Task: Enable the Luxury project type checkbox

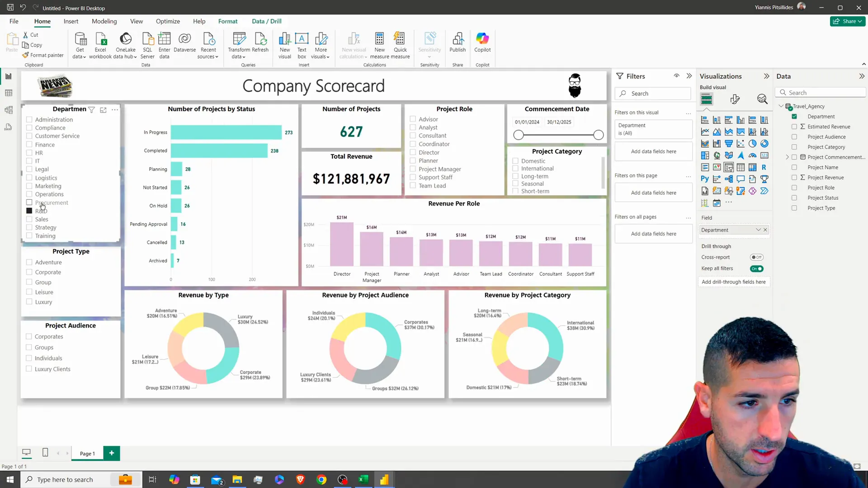Action: click(29, 302)
